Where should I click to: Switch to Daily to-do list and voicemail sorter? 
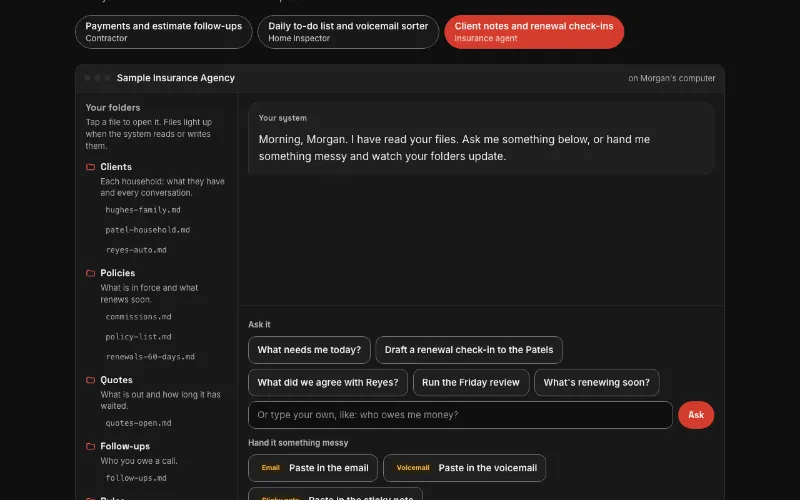pos(348,32)
